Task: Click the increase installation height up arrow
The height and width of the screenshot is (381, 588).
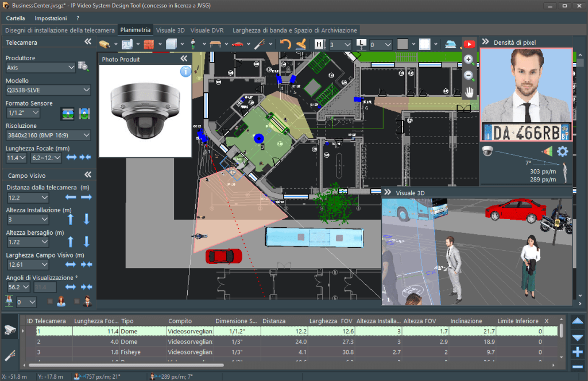Action: (x=71, y=219)
